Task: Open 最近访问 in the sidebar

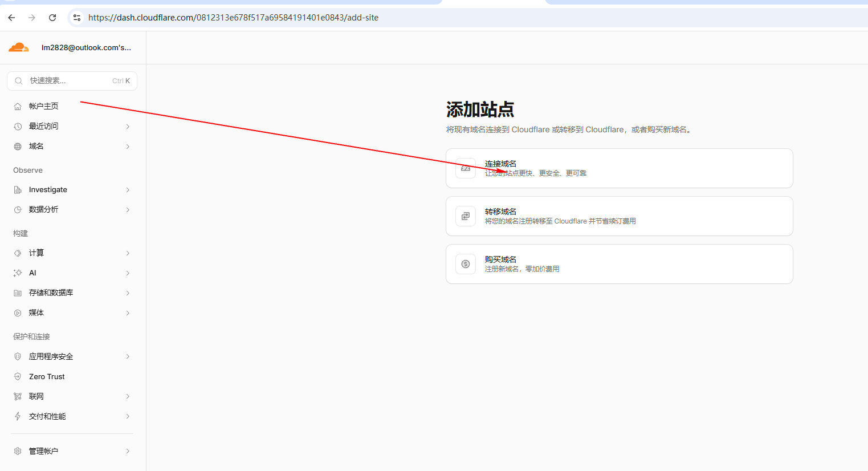Action: pos(72,126)
